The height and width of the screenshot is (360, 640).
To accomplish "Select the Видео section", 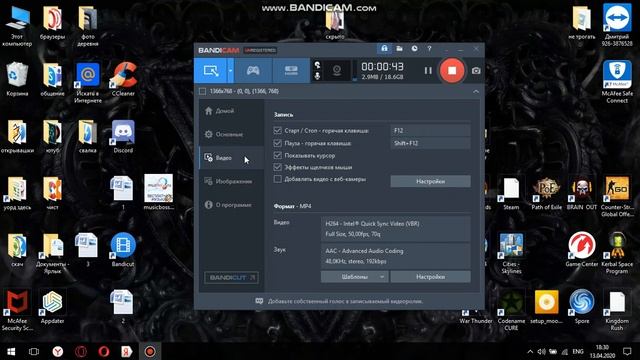I will click(x=231, y=158).
